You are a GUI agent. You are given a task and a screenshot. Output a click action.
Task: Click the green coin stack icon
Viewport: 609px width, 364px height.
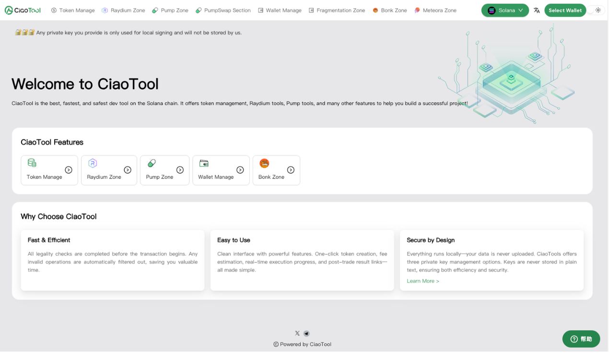[x=32, y=163]
